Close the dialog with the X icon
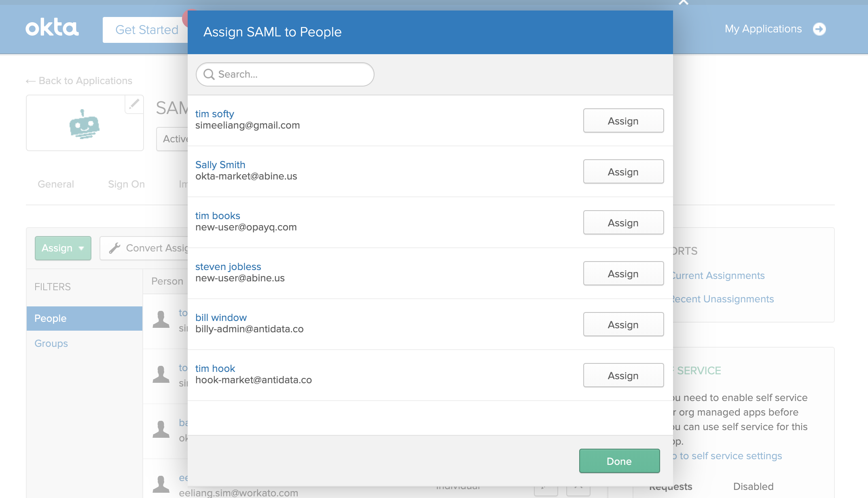Screen dimensions: 868x498 683,2
